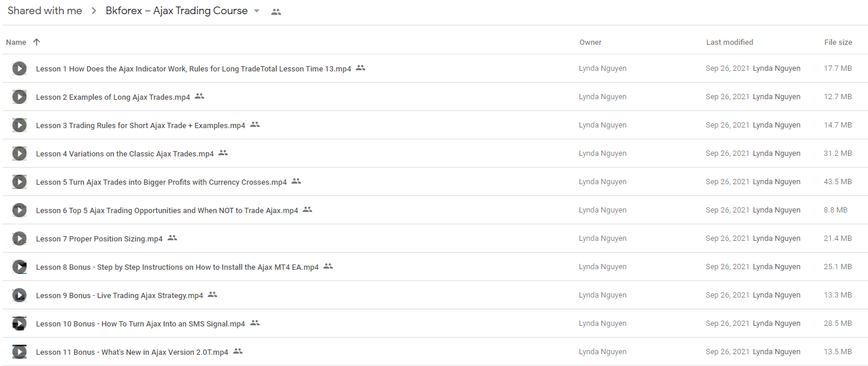The height and width of the screenshot is (366, 868).
Task: Click the sort direction arrow next to Name
Action: pos(37,42)
